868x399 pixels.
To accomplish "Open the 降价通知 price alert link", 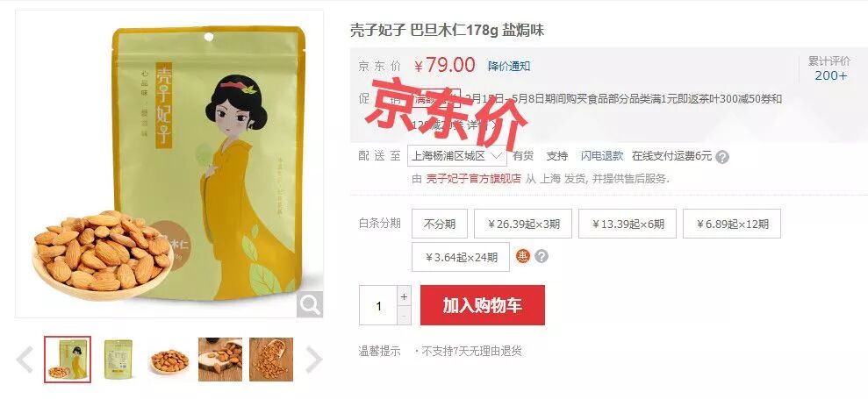I will point(509,66).
